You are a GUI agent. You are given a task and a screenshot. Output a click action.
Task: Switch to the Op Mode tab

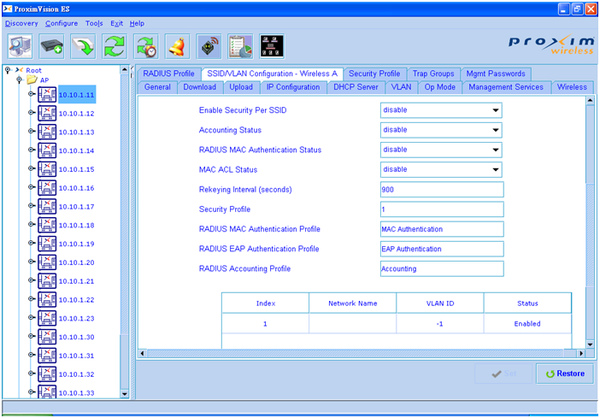(x=440, y=87)
